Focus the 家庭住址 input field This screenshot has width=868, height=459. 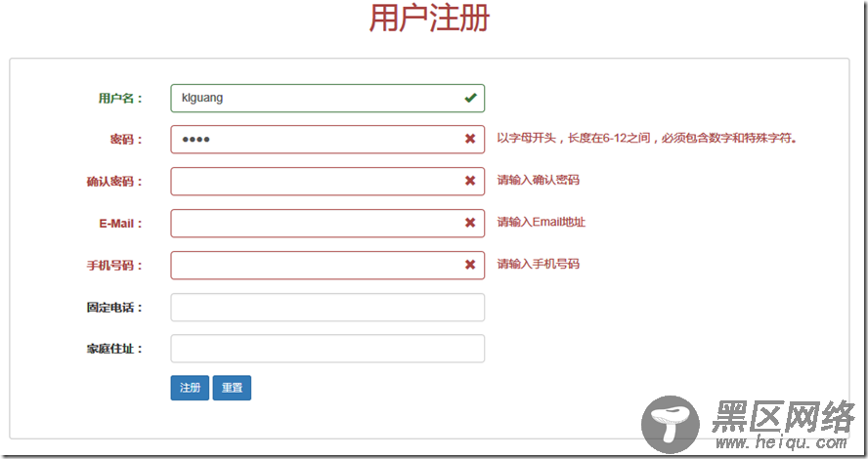(327, 349)
